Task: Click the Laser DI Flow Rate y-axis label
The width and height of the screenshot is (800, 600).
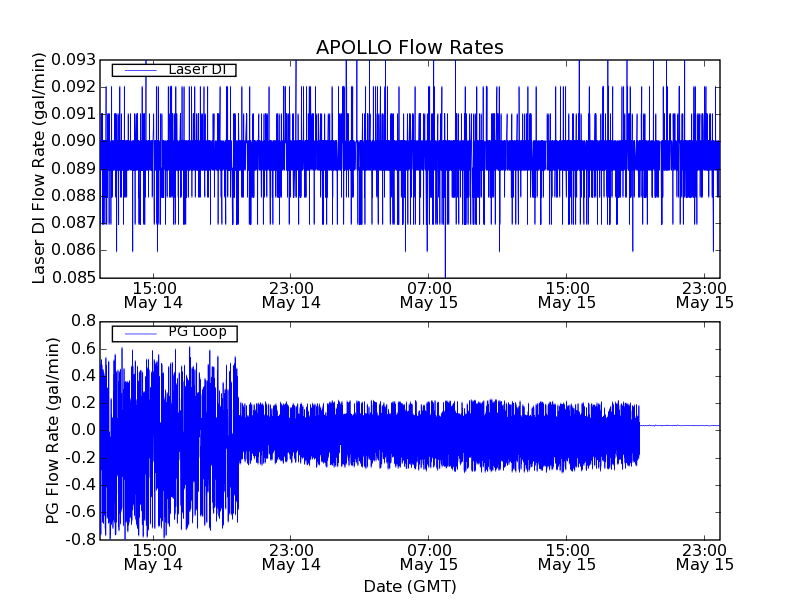Action: coord(40,167)
